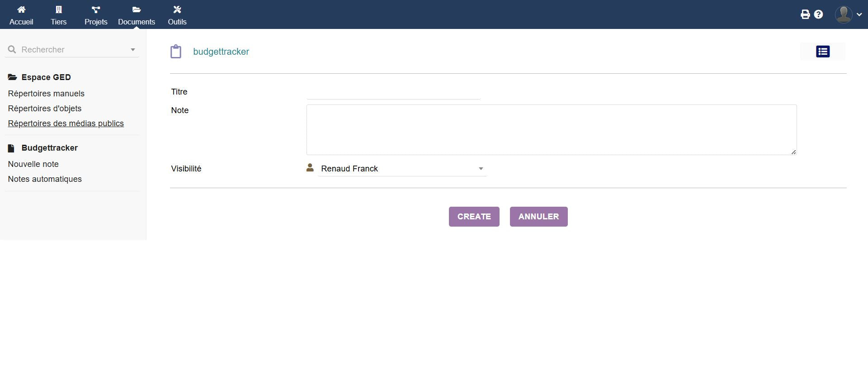Open Notes automatiques link

click(45, 179)
